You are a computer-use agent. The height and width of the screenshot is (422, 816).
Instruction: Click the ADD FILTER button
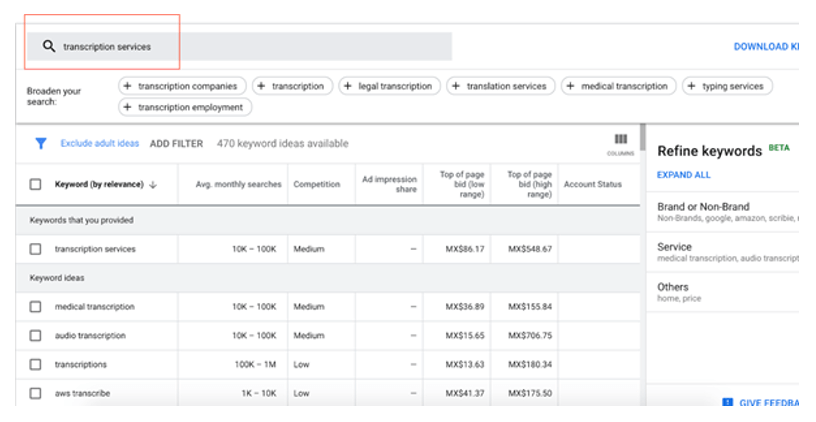176,144
